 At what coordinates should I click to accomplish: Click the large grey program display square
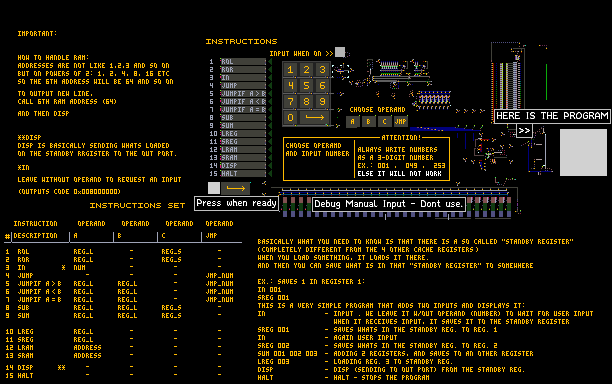584,153
